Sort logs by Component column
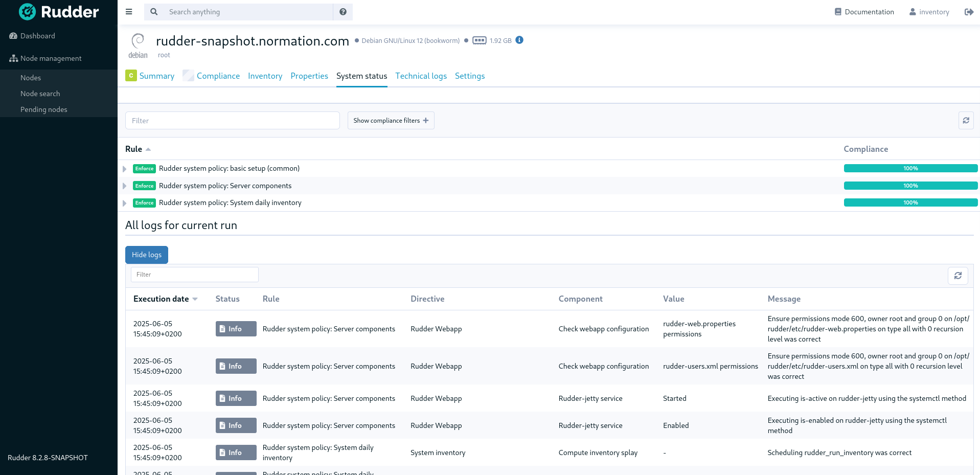The width and height of the screenshot is (980, 475). click(x=580, y=299)
